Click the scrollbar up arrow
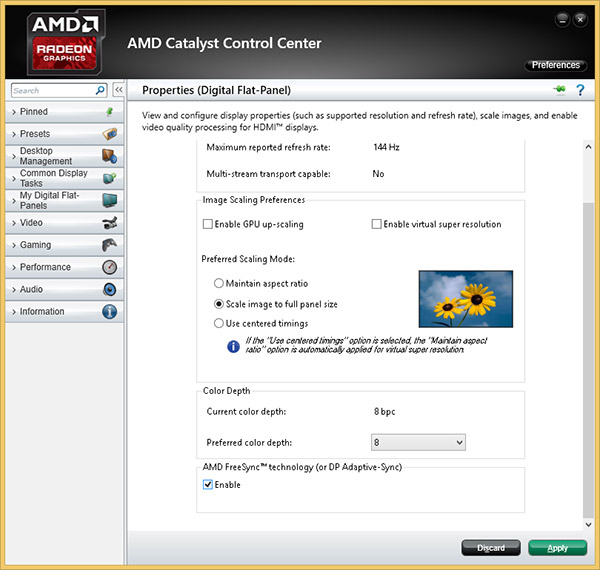This screenshot has width=600, height=570. click(589, 147)
